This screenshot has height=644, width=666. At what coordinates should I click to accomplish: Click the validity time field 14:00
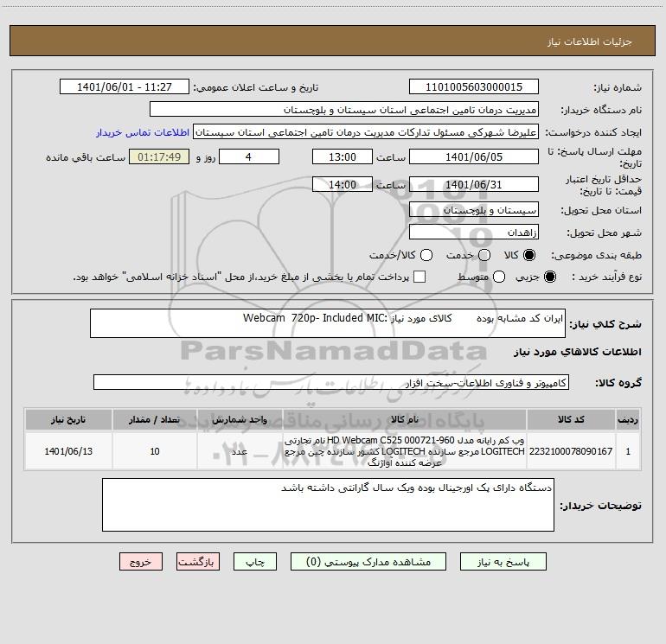(343, 185)
